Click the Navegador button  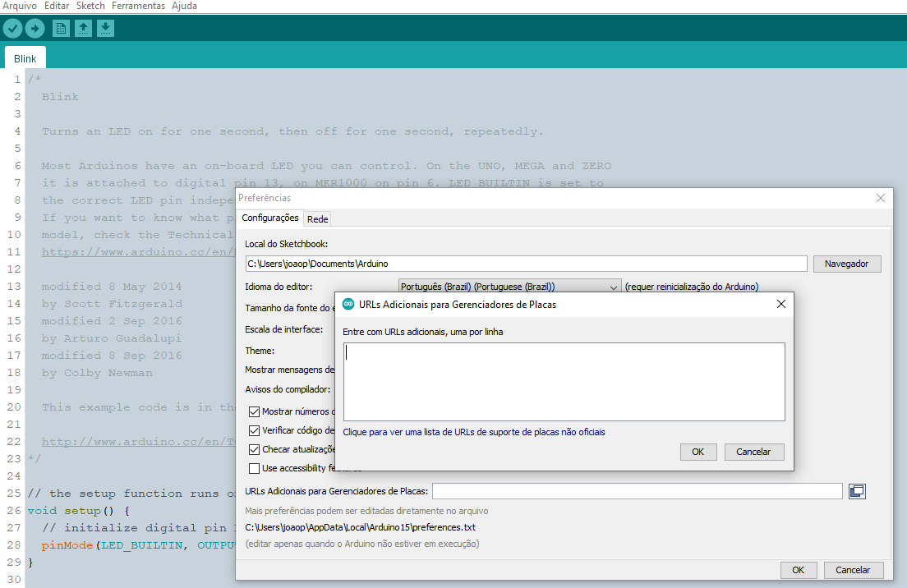coord(847,264)
